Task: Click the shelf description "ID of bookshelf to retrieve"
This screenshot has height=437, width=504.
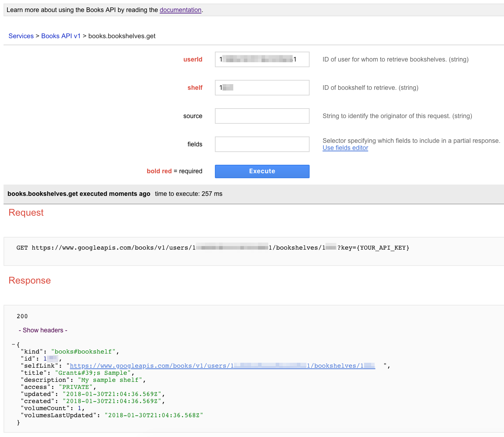Action: [x=370, y=88]
